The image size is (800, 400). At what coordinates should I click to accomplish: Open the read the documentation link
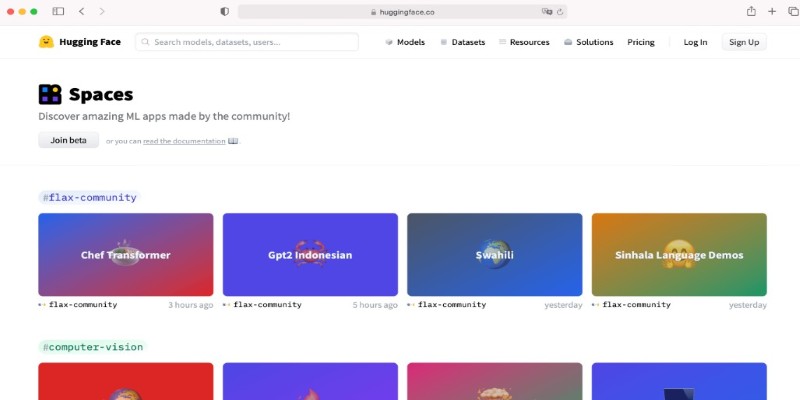pyautogui.click(x=184, y=141)
